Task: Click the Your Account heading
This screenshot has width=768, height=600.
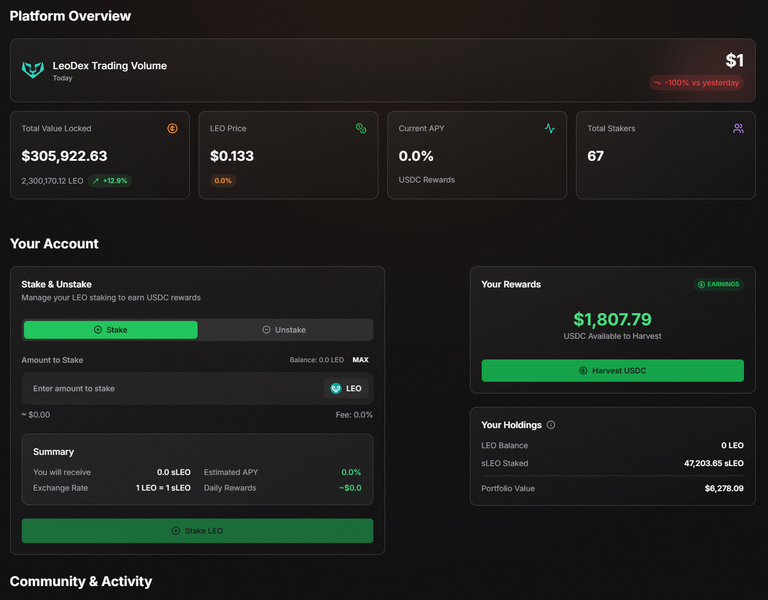Action: [54, 243]
